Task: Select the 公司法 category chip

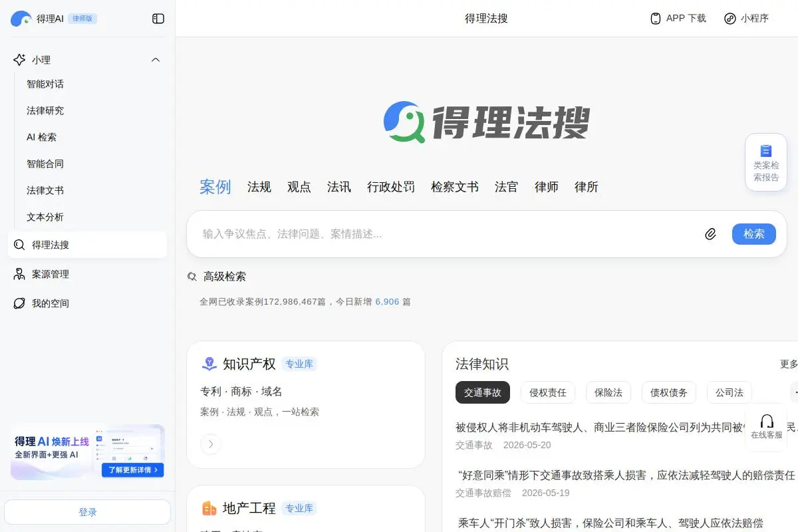Action: pyautogui.click(x=730, y=392)
